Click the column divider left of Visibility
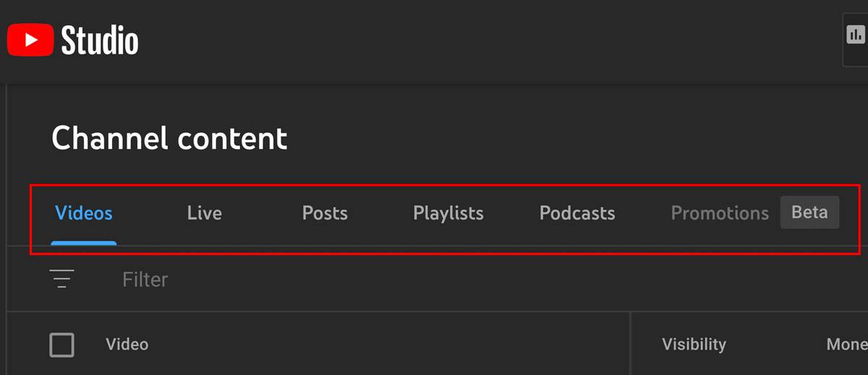The width and height of the screenshot is (868, 375). (631, 343)
